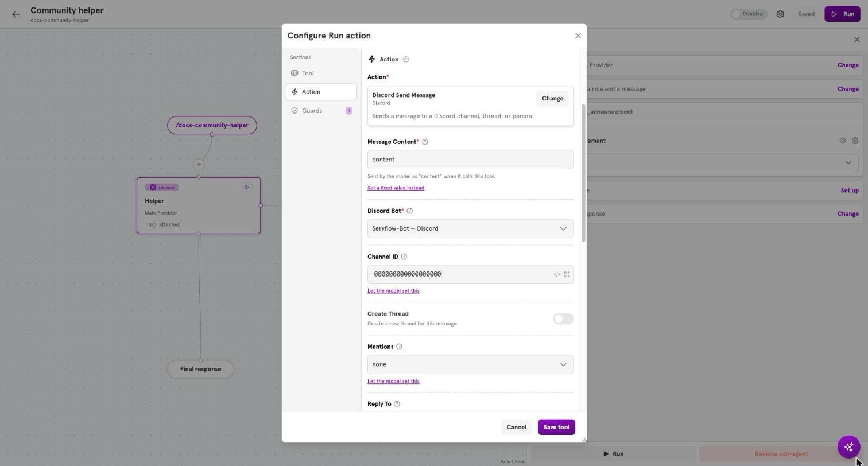This screenshot has width=868, height=466.
Task: Expand the Channel ID field editor
Action: coord(567,275)
